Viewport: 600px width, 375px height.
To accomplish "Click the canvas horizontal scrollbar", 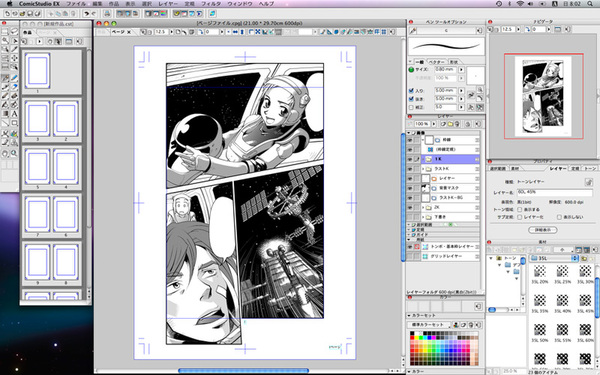I will [243, 370].
